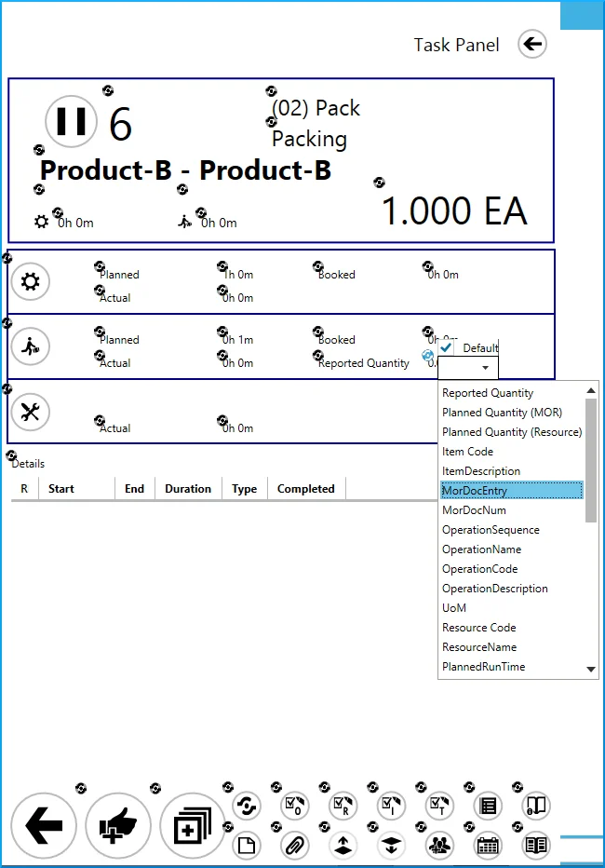Viewport: 605px width, 868px height.
Task: Click the Task Panel back arrow
Action: tap(532, 45)
